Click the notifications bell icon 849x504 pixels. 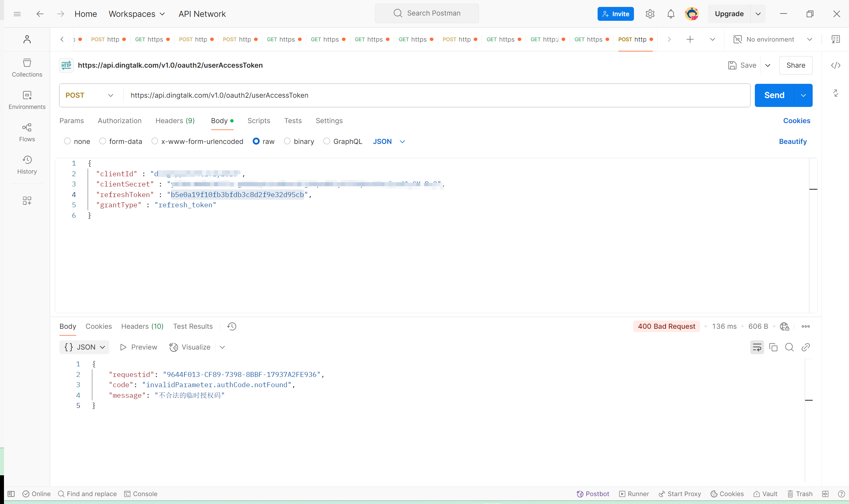click(x=671, y=14)
